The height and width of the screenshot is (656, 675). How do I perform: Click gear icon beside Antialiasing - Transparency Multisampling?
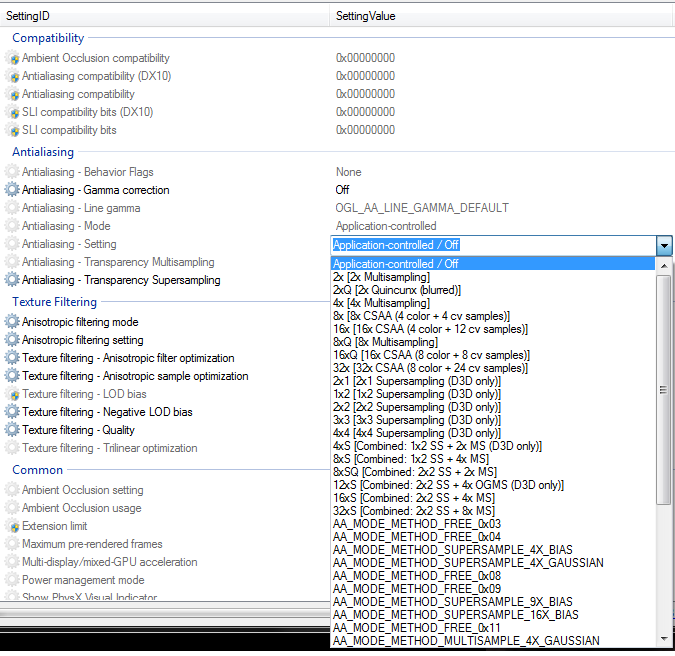pos(12,262)
